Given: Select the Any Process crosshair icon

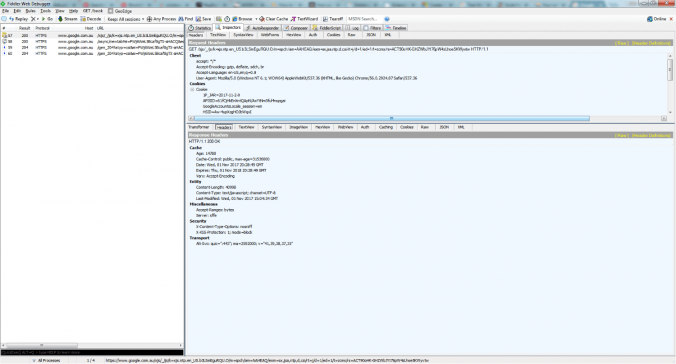Looking at the screenshot, I should (149, 19).
